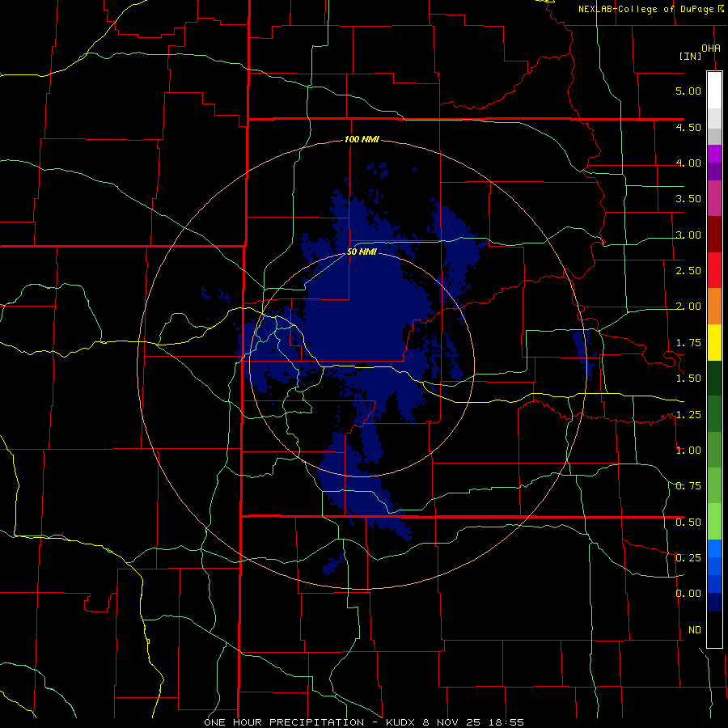The height and width of the screenshot is (728, 728).
Task: Click the [IN] units label
Action: coord(690,56)
